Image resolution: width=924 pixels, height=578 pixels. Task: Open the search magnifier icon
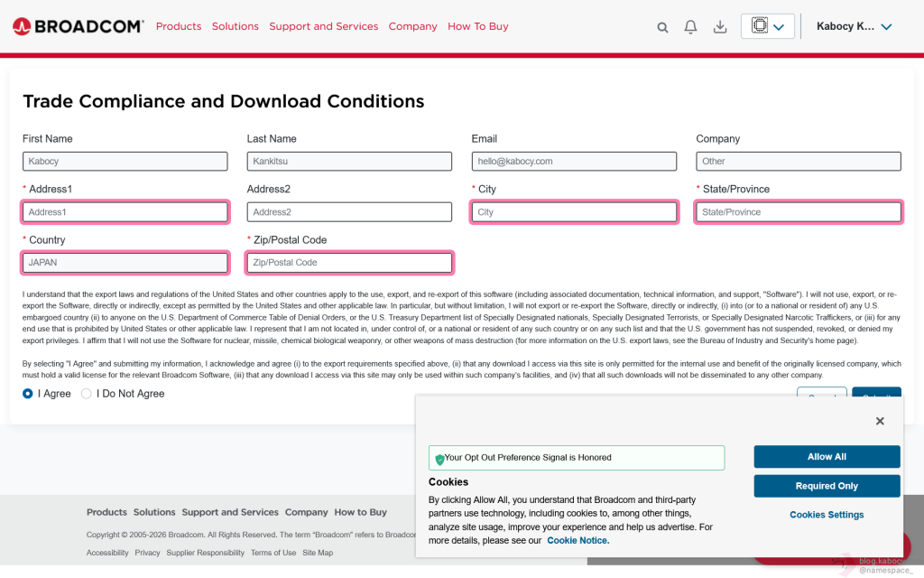pyautogui.click(x=662, y=27)
